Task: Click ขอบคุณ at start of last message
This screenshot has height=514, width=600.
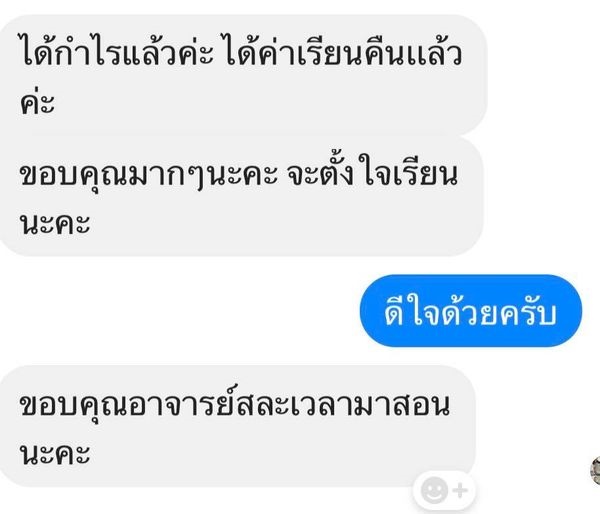Action: click(74, 406)
